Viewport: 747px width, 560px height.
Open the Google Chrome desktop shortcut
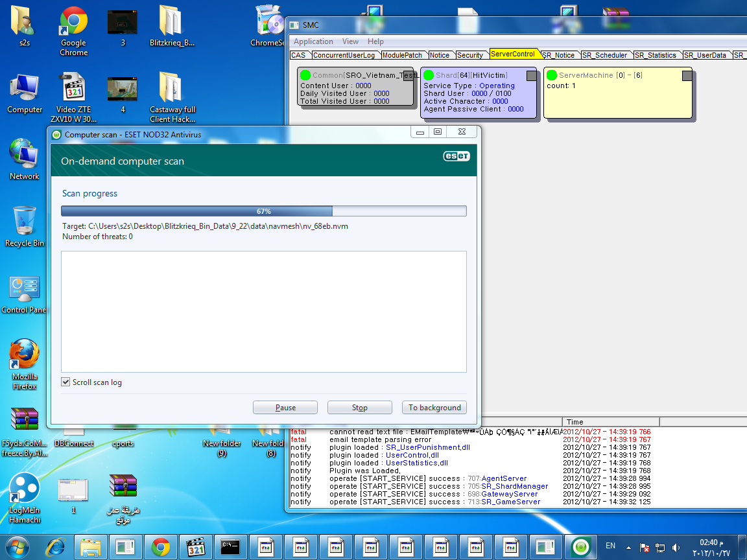73,31
